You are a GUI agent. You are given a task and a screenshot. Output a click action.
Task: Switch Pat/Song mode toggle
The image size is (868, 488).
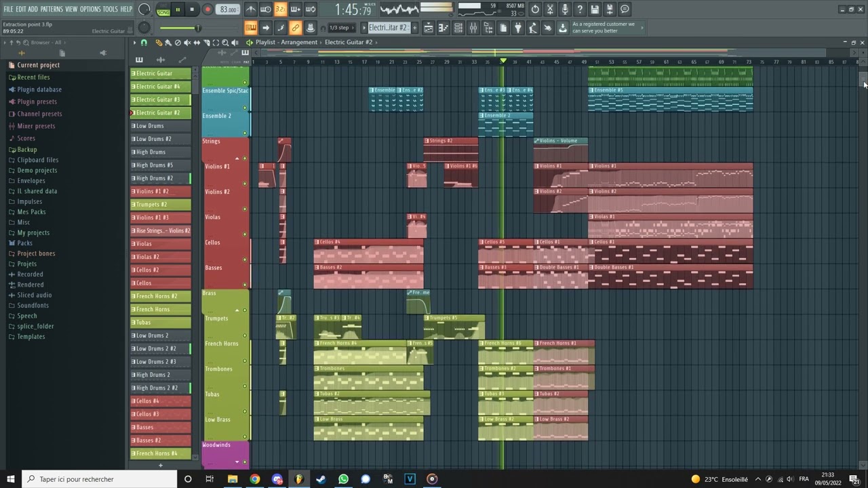[163, 9]
